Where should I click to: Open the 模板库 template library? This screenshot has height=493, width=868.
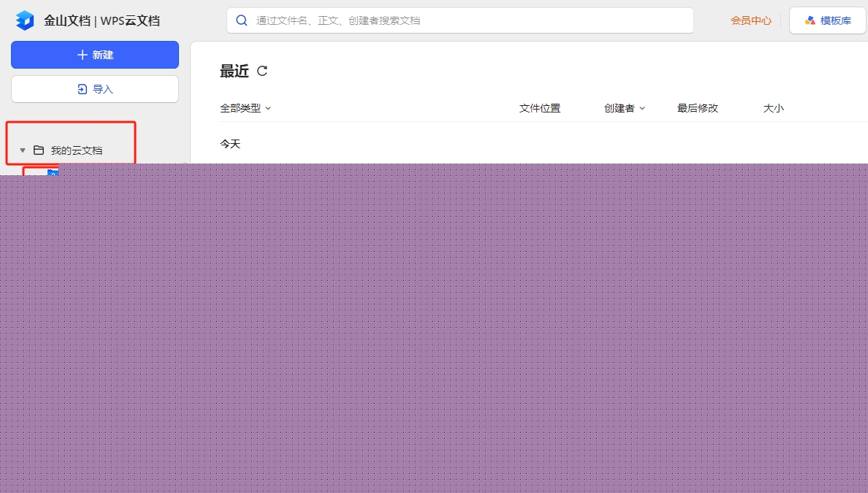pyautogui.click(x=827, y=20)
